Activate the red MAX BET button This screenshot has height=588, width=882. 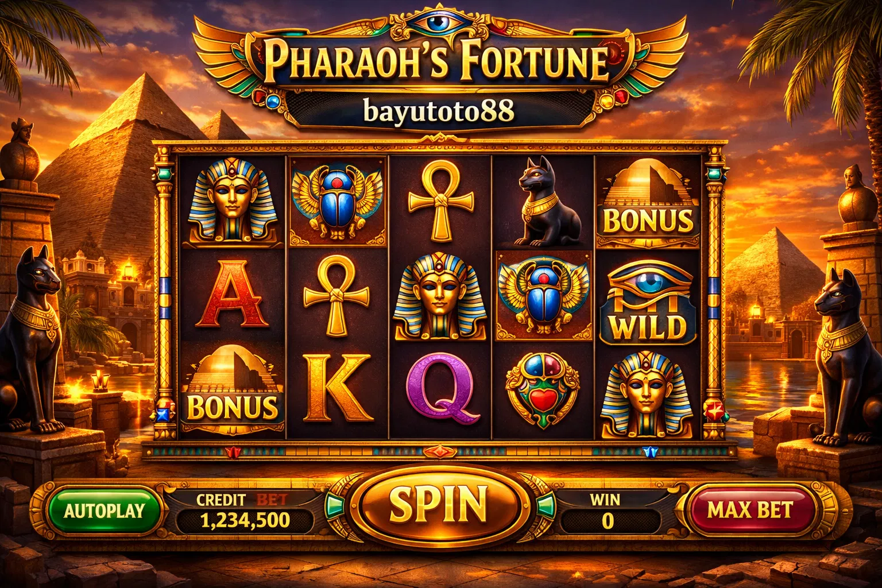point(750,510)
